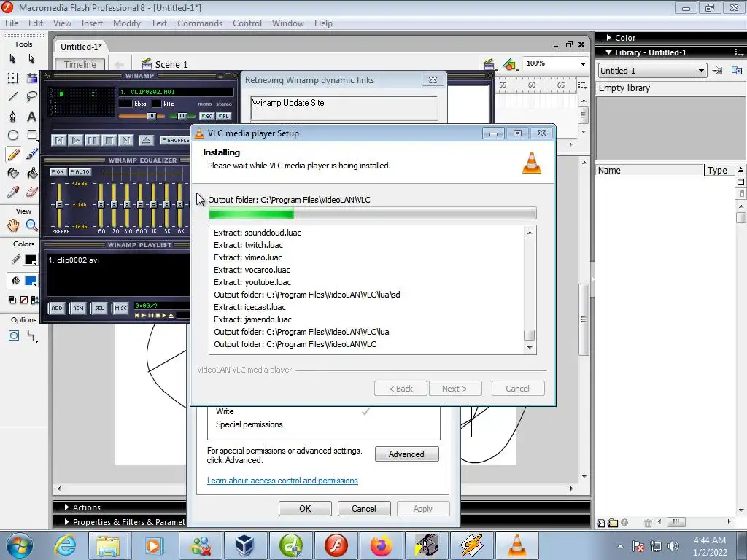The width and height of the screenshot is (747, 560).
Task: Select clip0002.avi in Winamp playlist
Action: pyautogui.click(x=74, y=260)
